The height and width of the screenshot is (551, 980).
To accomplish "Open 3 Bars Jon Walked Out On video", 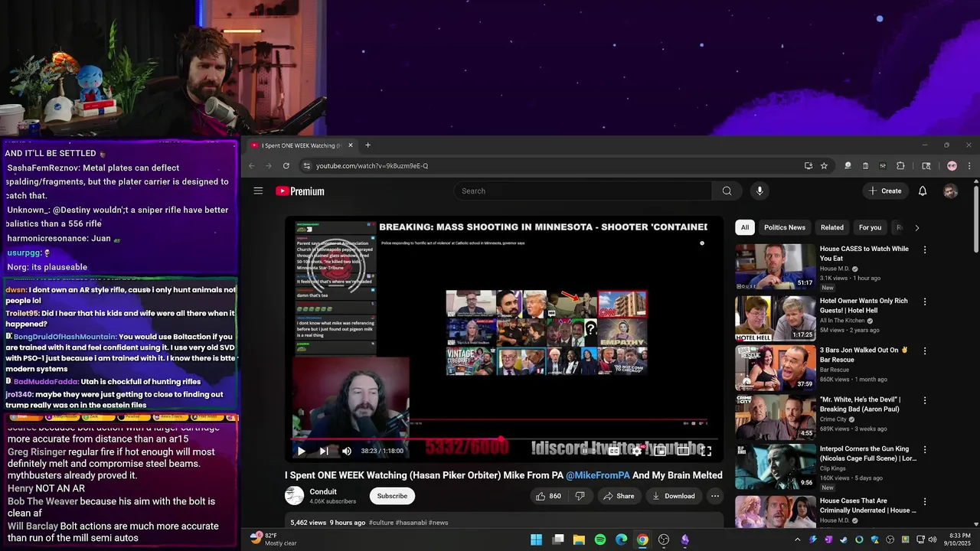I will (x=864, y=355).
